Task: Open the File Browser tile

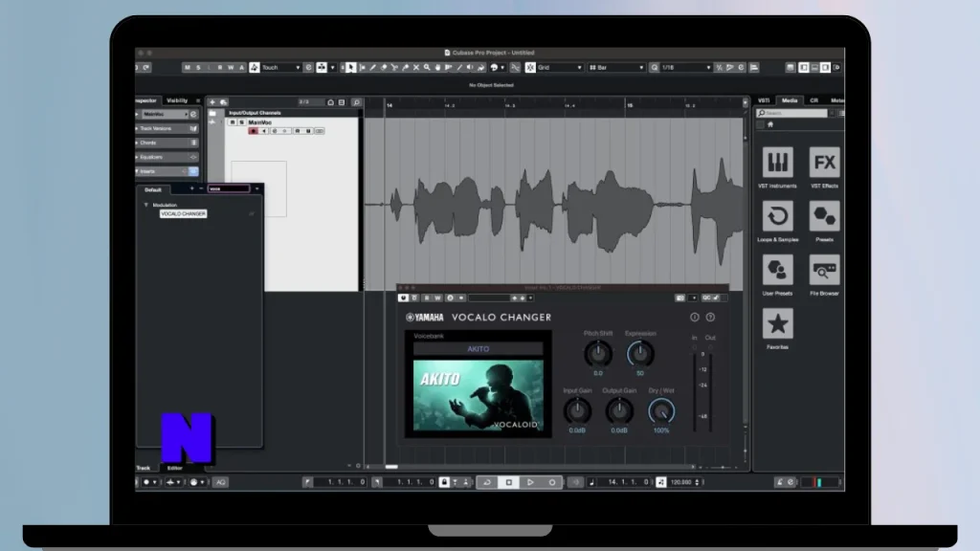Action: point(824,270)
